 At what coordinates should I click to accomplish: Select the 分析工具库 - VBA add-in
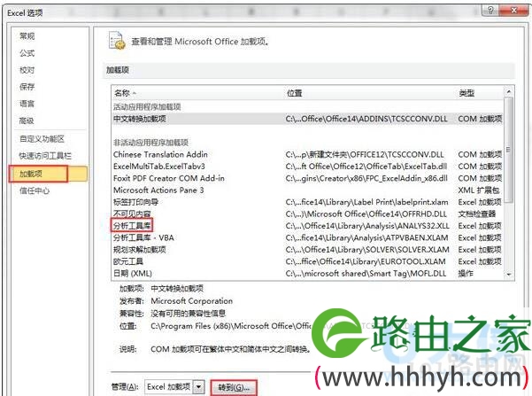(307, 237)
